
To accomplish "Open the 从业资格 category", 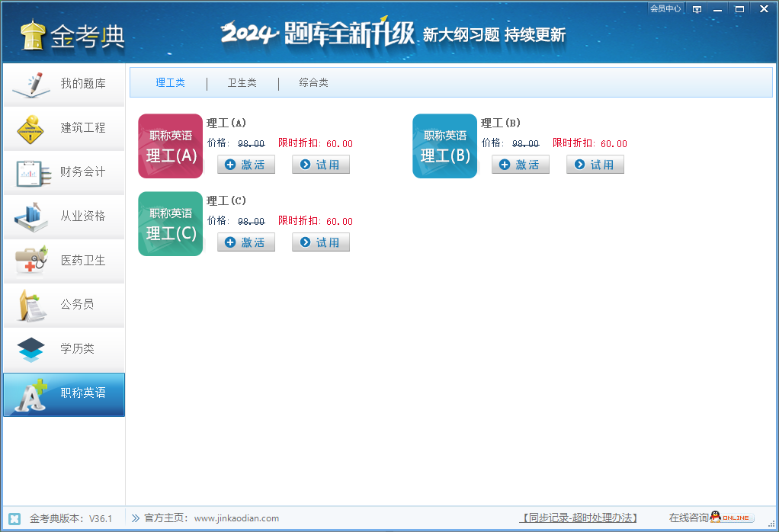I will (x=64, y=217).
